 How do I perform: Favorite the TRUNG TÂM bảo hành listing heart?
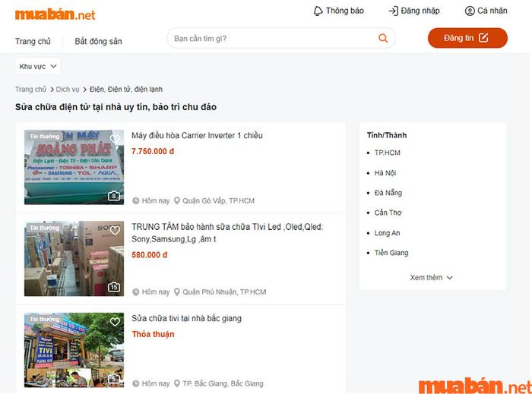pyautogui.click(x=115, y=230)
